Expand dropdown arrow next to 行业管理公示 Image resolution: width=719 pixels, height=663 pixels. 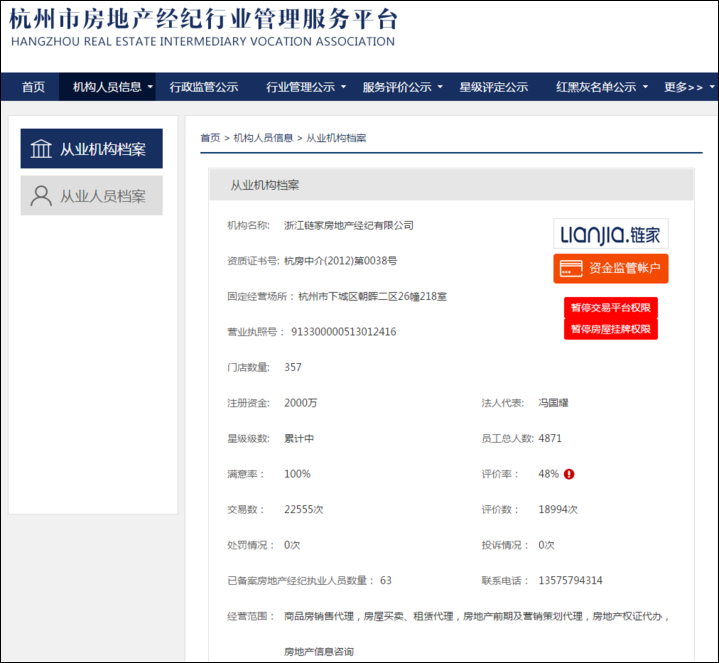[343, 86]
